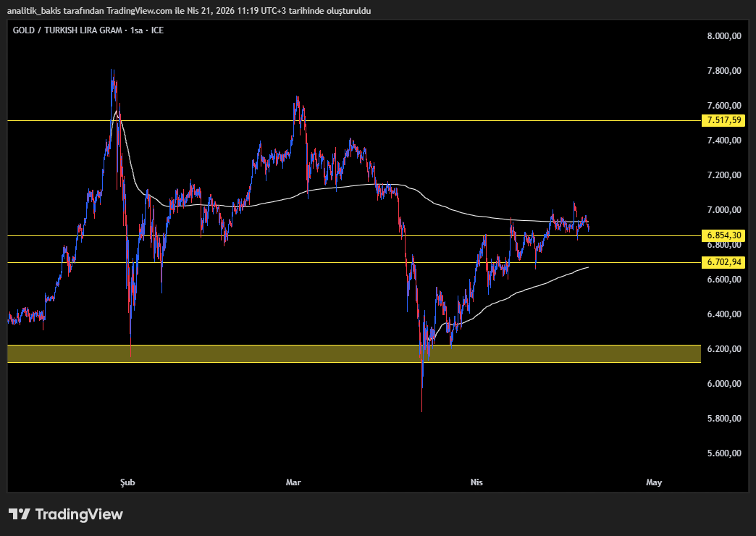Click the 7.200,00 price axis value
The image size is (756, 536).
point(724,175)
